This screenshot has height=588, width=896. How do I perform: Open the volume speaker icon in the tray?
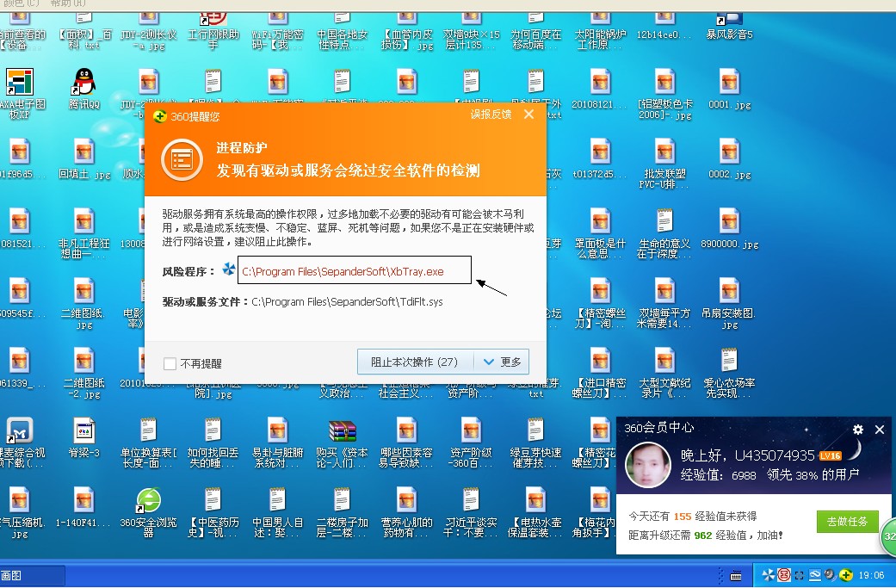click(x=829, y=575)
